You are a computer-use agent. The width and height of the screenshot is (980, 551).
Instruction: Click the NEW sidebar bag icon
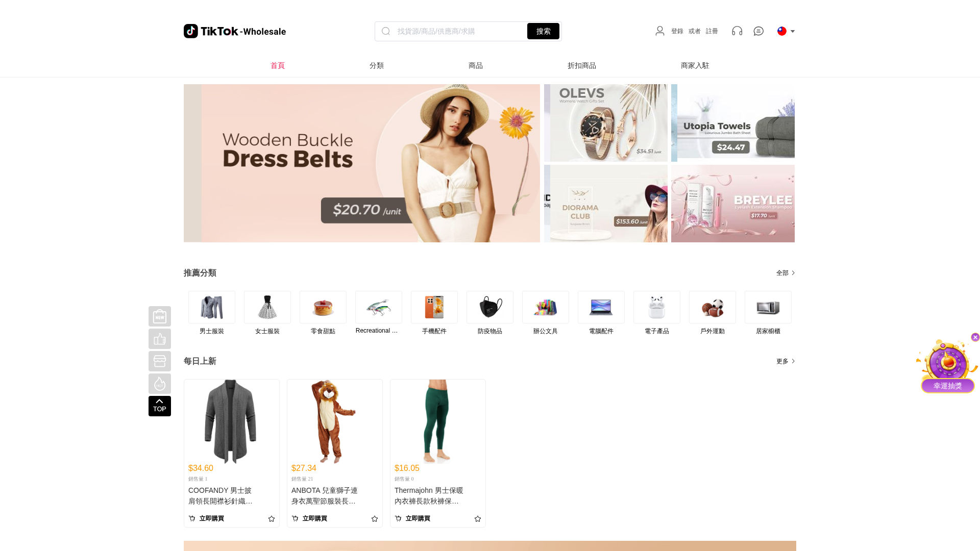tap(160, 316)
